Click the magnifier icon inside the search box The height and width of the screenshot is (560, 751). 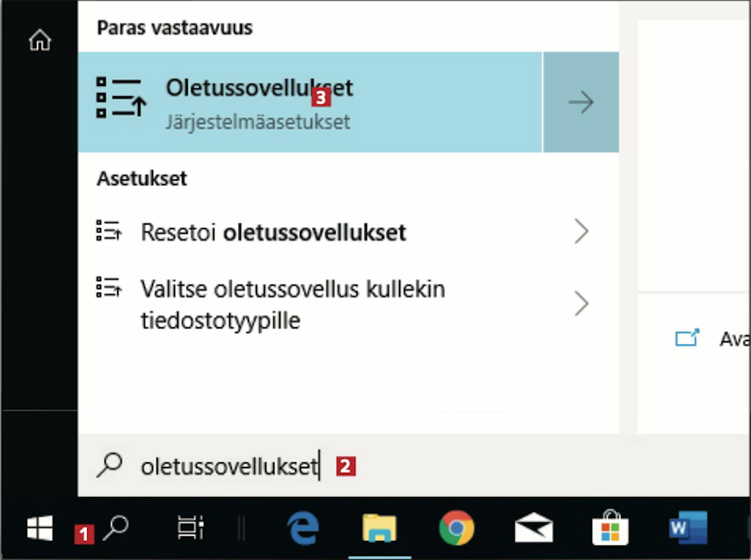pos(109,465)
